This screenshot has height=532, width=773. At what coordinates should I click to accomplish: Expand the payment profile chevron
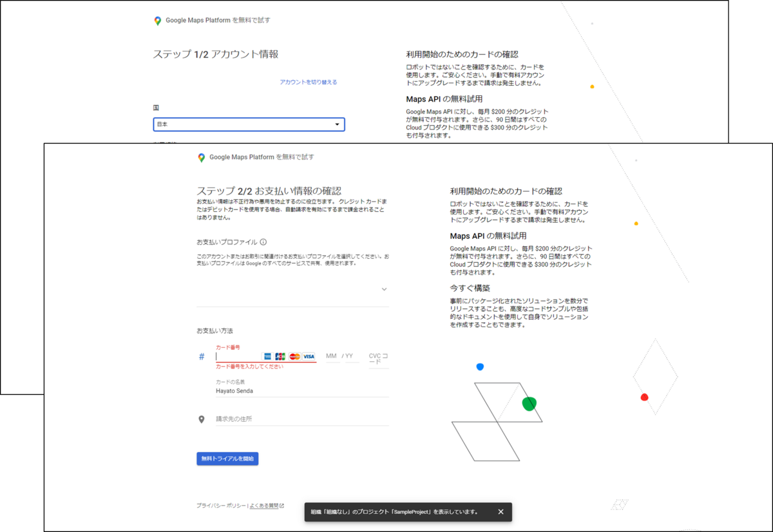(x=384, y=289)
